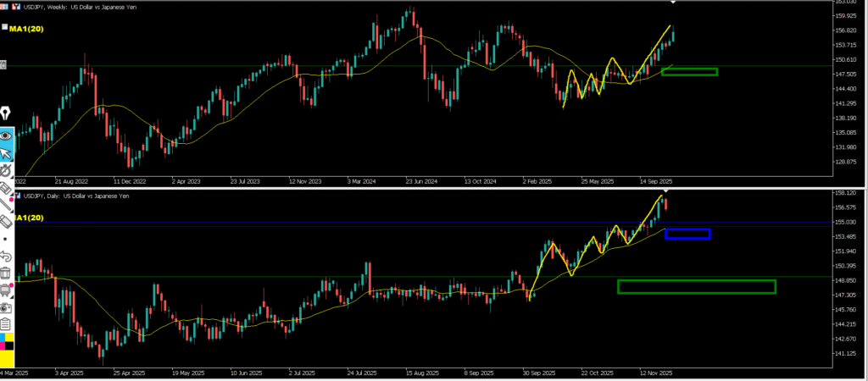The image size is (868, 381).
Task: Click the undo arrow icon
Action: click(x=6, y=256)
